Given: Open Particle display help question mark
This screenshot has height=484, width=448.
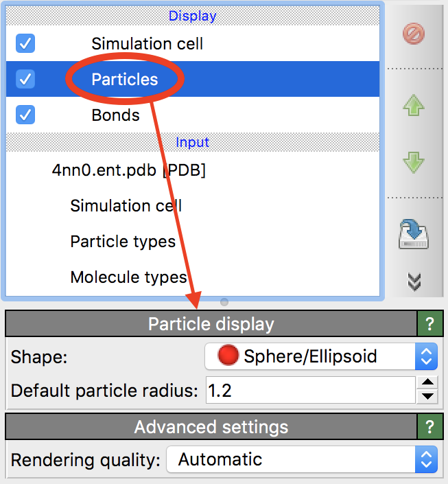Looking at the screenshot, I should 429,323.
